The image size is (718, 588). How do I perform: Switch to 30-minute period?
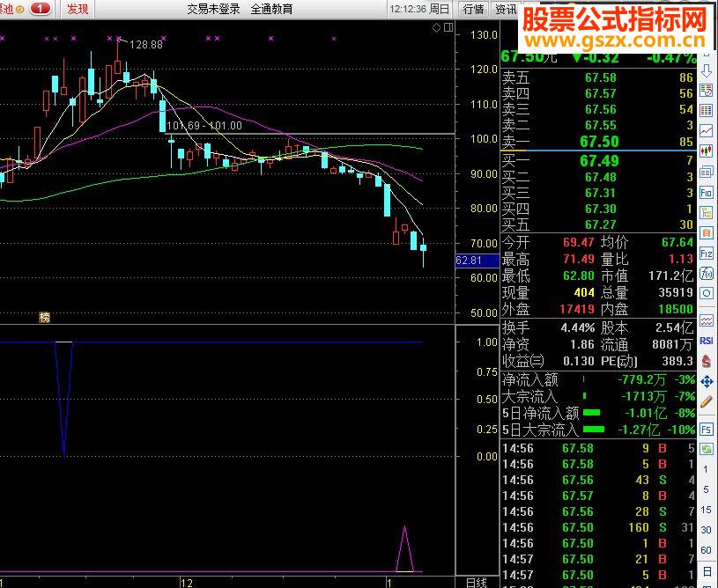[706, 530]
